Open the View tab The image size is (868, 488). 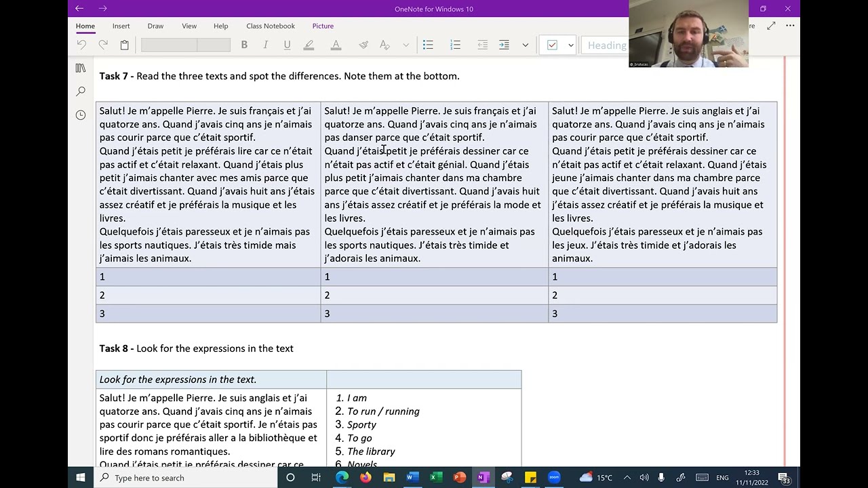click(x=189, y=26)
